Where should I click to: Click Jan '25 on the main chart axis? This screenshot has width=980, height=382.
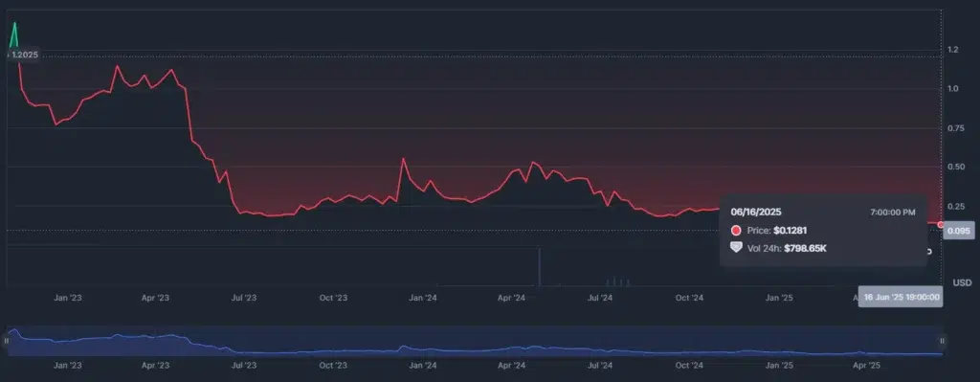point(779,298)
